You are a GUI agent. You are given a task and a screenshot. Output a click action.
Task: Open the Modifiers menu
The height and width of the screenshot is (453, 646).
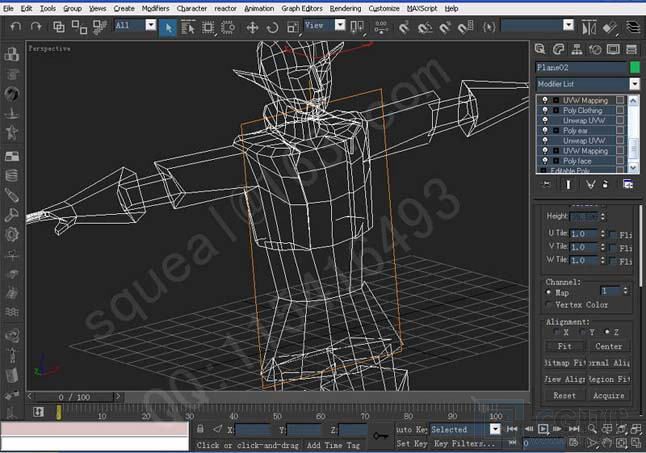pyautogui.click(x=155, y=8)
